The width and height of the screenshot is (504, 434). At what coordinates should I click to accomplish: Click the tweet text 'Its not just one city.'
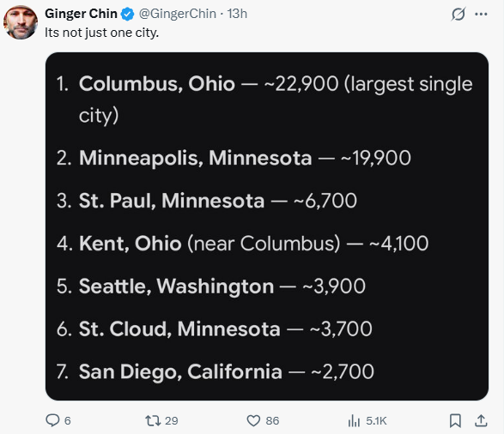(101, 33)
